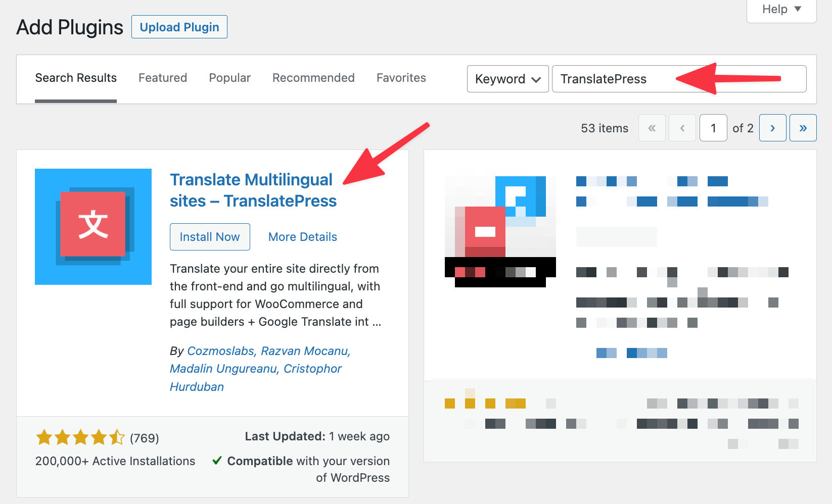The width and height of the screenshot is (832, 504).
Task: Jump to last page of results
Action: (803, 128)
